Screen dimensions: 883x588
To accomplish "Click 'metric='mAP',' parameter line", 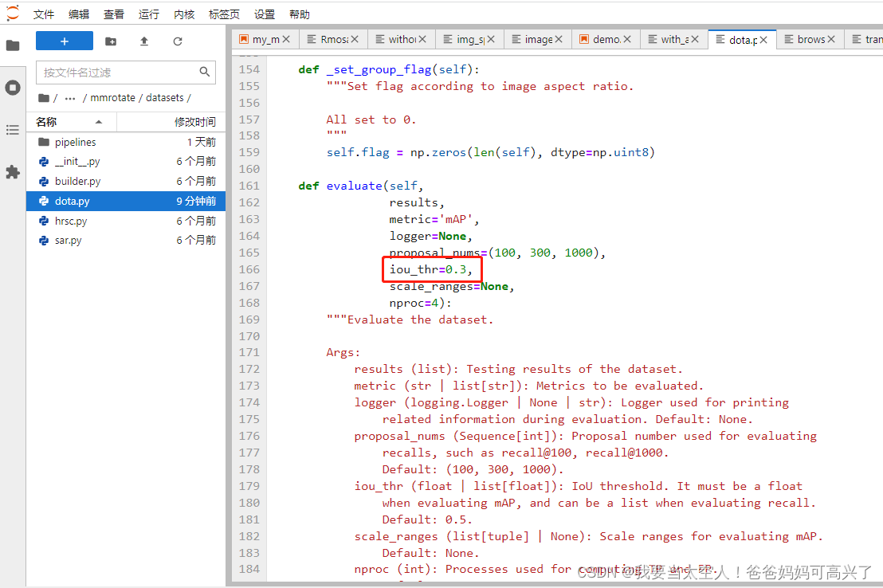I will pyautogui.click(x=434, y=220).
